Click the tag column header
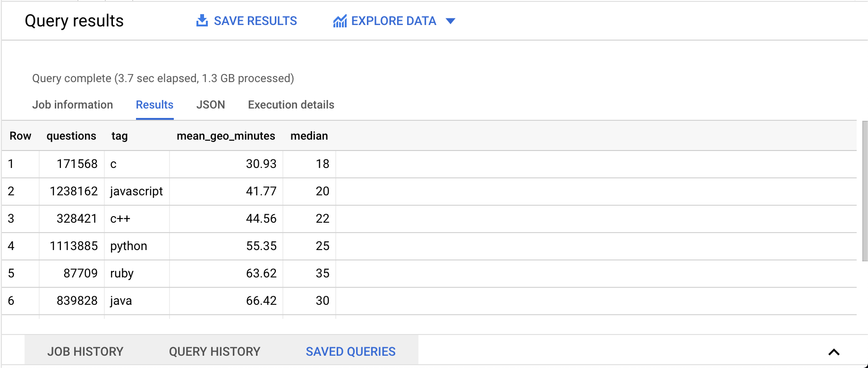The width and height of the screenshot is (868, 368). pyautogui.click(x=119, y=136)
